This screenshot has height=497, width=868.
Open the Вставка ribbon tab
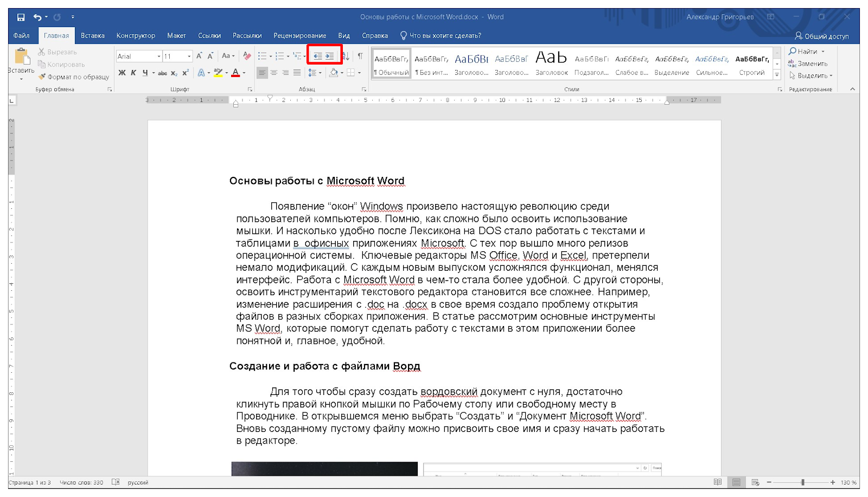tap(92, 36)
